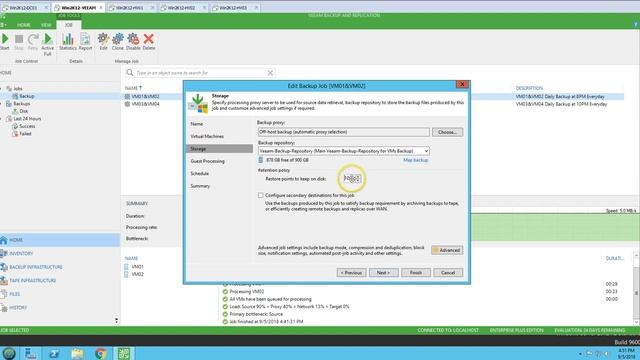640x360 pixels.
Task: Open Server Manager from taskbar
Action: [x=31, y=353]
